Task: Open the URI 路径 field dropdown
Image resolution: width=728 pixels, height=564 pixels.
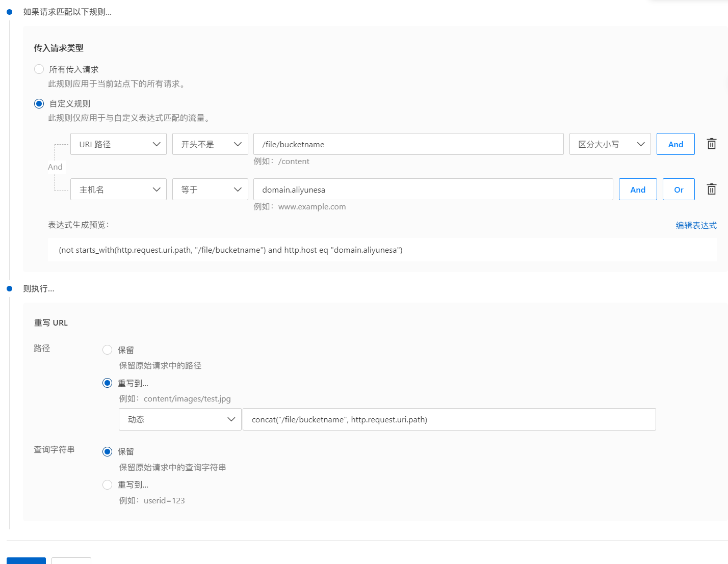Action: pyautogui.click(x=118, y=144)
